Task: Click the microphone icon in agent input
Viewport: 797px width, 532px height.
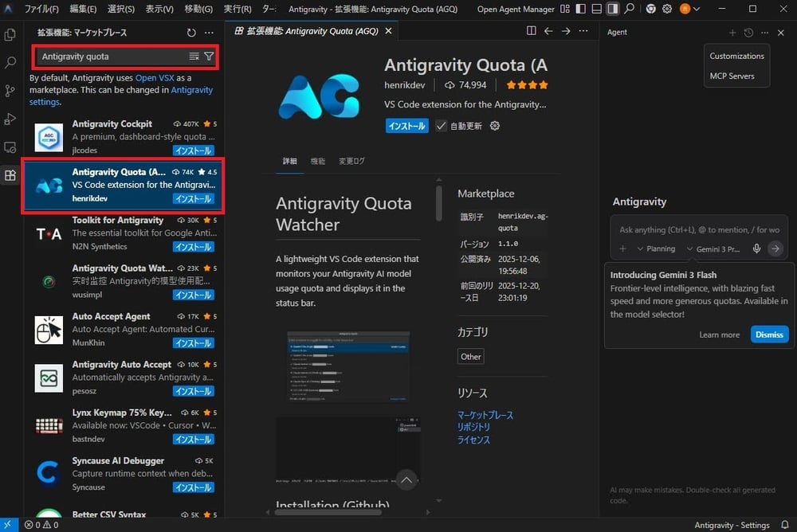Action: pos(756,248)
